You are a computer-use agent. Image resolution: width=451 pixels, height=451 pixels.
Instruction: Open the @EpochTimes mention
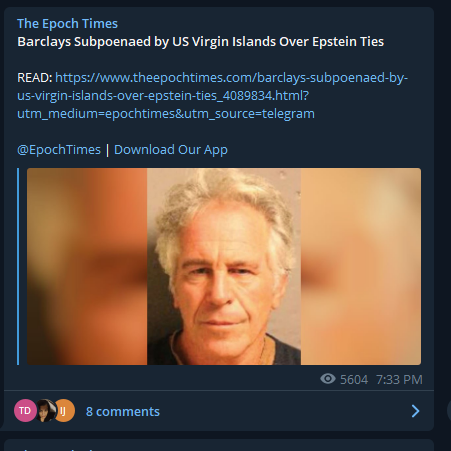coord(59,150)
